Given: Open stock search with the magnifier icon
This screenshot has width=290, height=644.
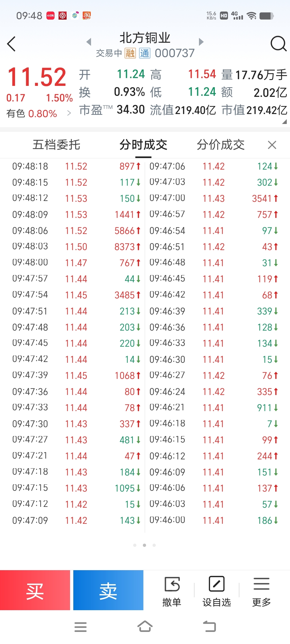Looking at the screenshot, I should point(279,43).
